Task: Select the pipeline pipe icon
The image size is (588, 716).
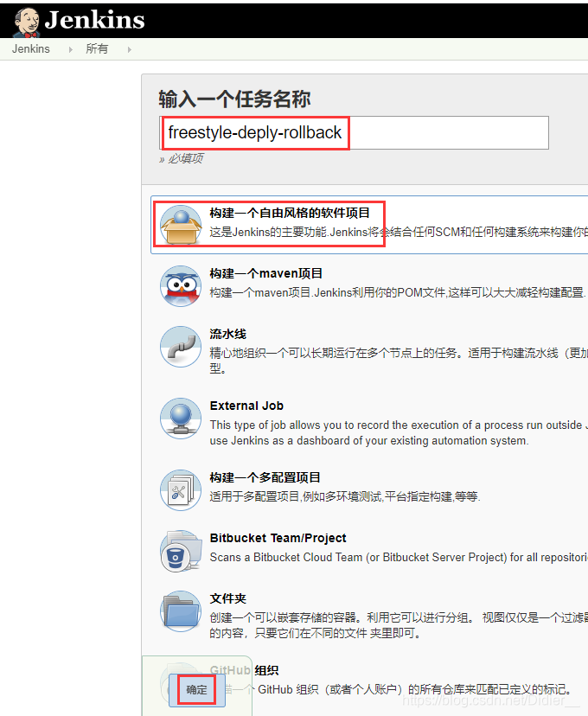Action: 181,347
